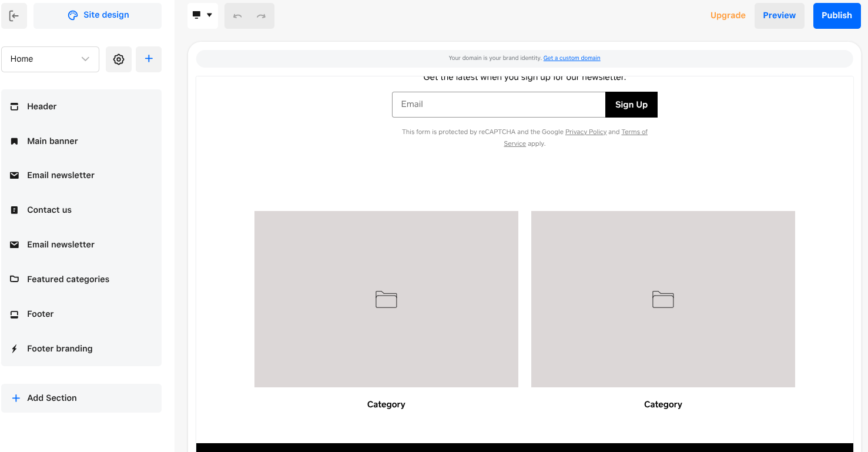Click the Footer branding lightning icon
The image size is (868, 452).
point(15,349)
